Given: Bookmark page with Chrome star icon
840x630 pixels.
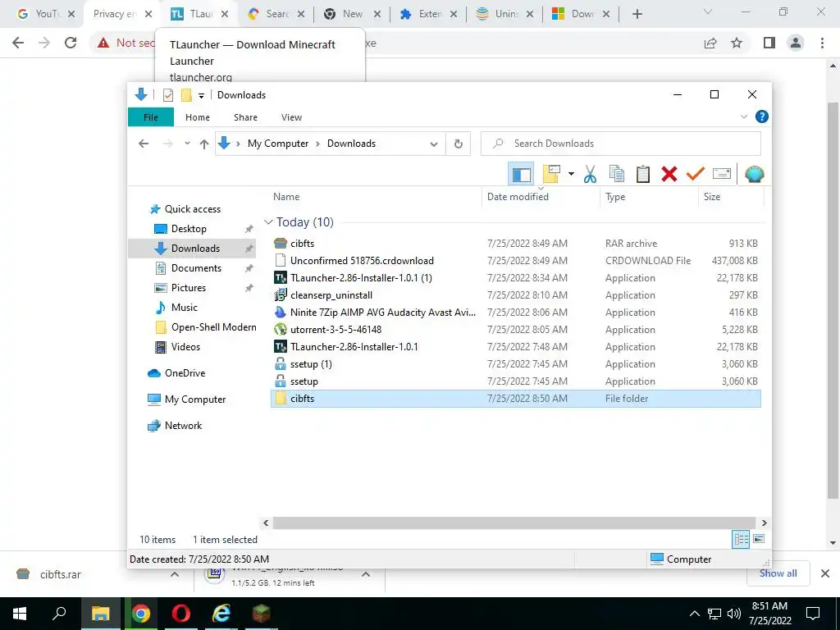Looking at the screenshot, I should point(737,43).
